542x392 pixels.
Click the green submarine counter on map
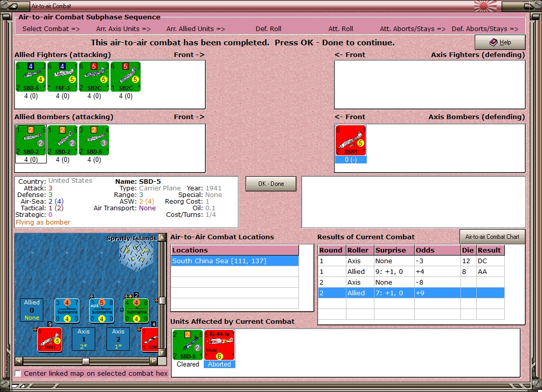coord(136,311)
